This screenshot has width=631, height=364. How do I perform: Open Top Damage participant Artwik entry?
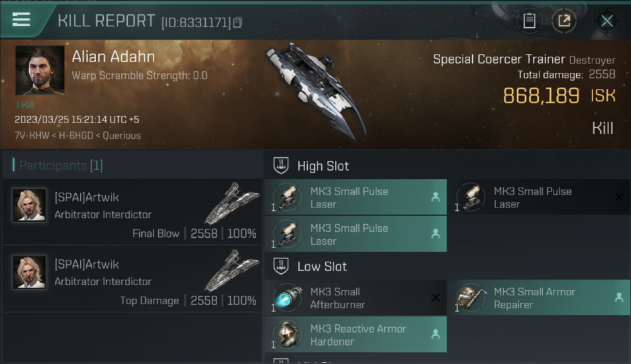pos(132,279)
